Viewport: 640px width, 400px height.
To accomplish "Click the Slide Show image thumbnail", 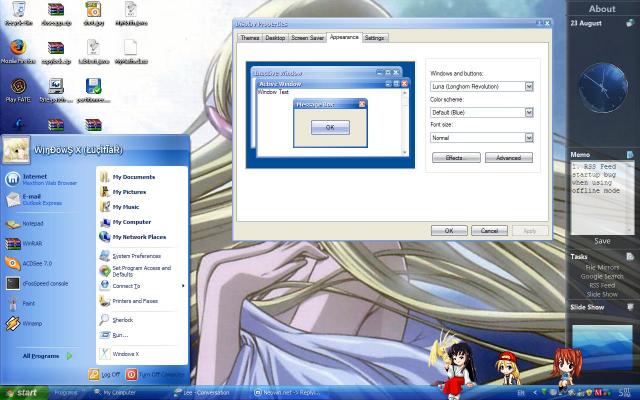I will (602, 348).
